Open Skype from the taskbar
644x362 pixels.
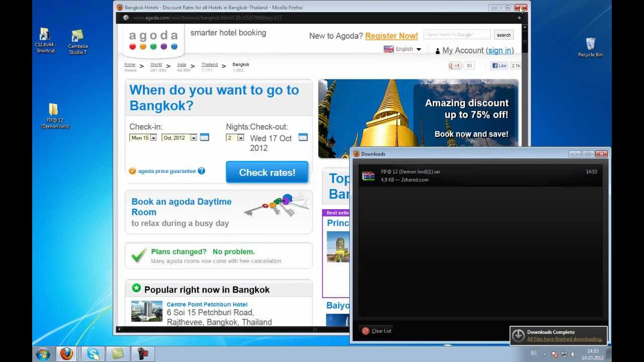(x=93, y=353)
